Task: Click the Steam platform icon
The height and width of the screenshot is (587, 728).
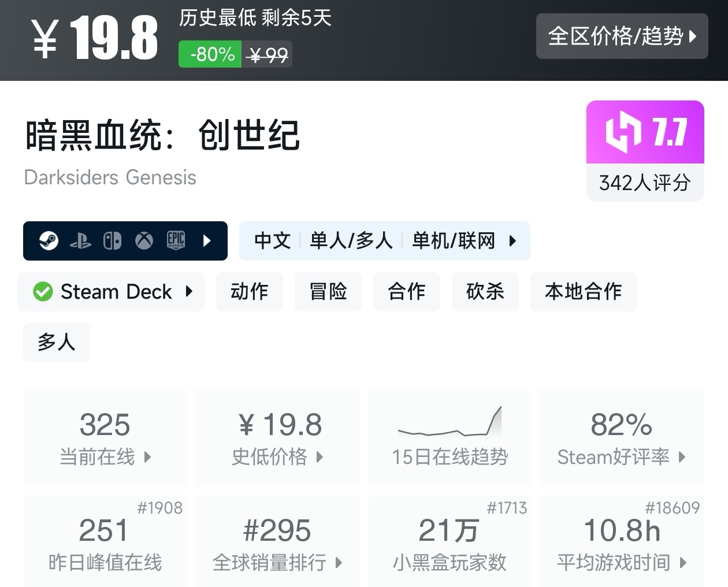Action: [x=49, y=240]
